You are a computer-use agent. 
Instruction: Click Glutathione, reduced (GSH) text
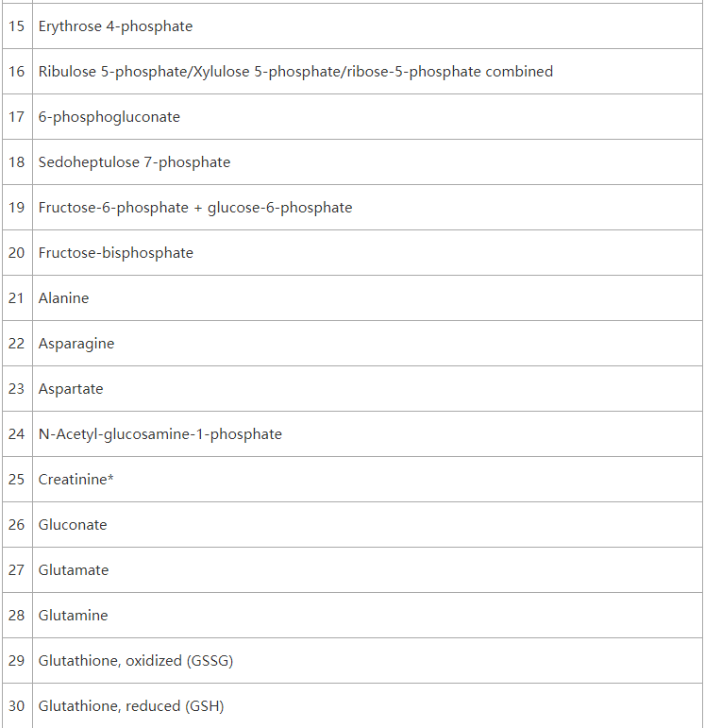131,705
